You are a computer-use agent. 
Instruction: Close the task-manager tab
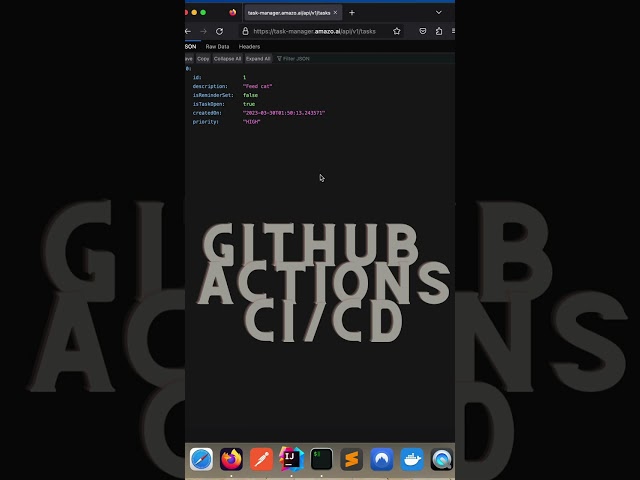(x=336, y=13)
